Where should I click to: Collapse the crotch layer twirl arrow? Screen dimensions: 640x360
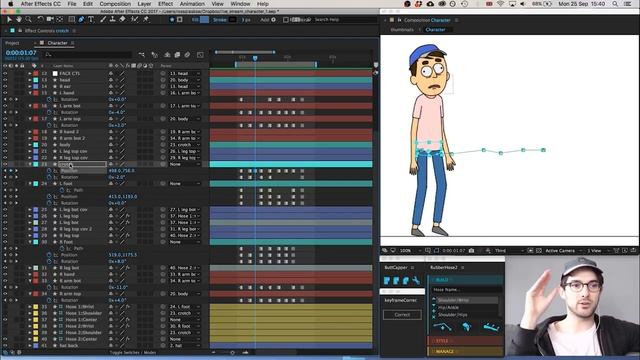(x=30, y=164)
